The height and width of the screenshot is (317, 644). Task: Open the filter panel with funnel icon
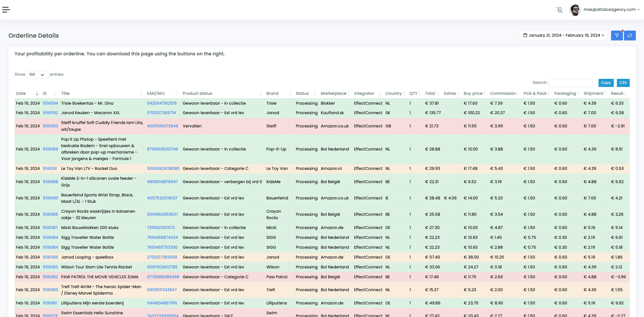tap(617, 35)
